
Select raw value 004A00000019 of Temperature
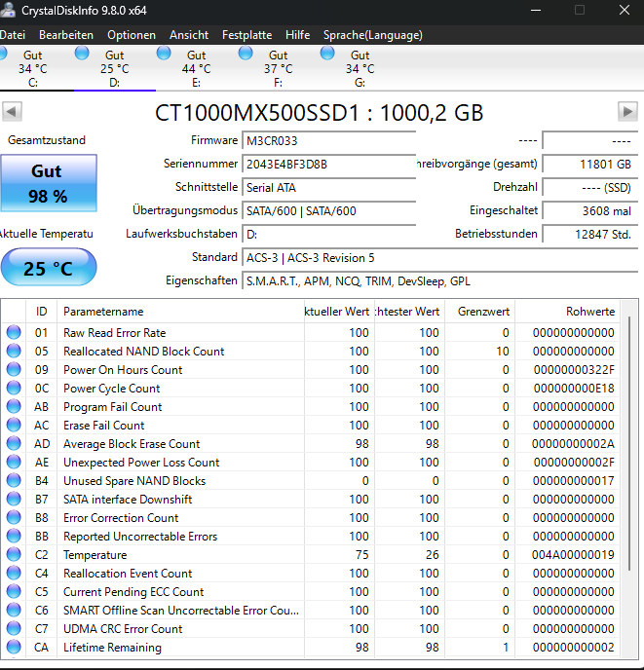tap(573, 555)
